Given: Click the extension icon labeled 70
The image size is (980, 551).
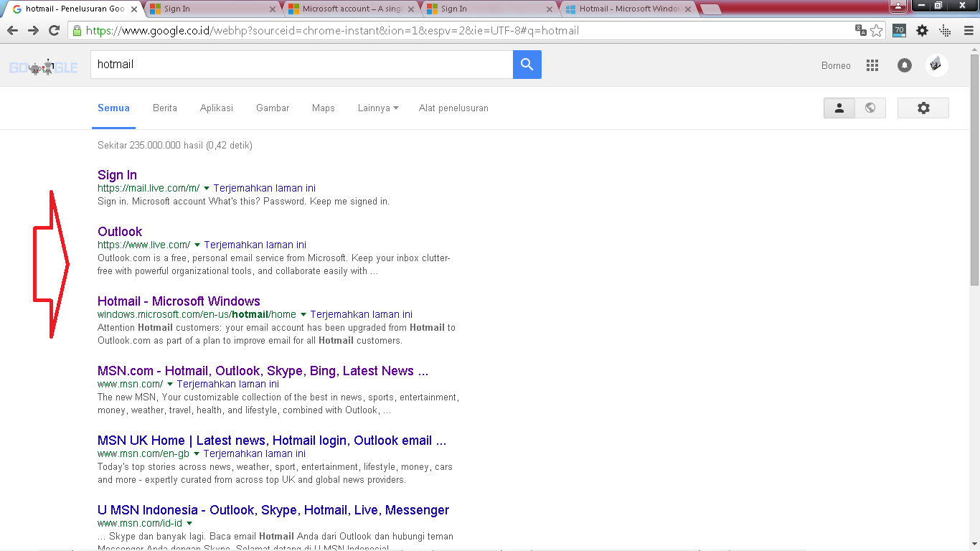Looking at the screenshot, I should tap(899, 30).
